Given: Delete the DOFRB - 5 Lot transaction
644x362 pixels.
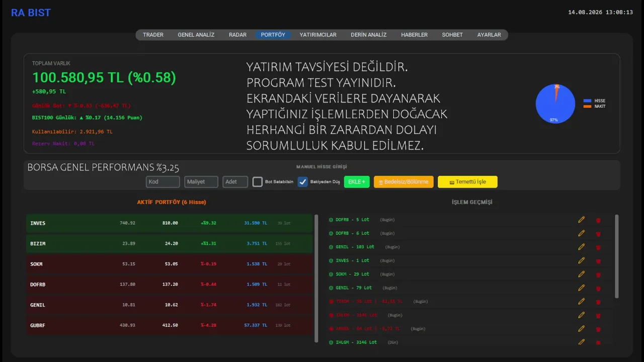Looking at the screenshot, I should (x=598, y=220).
